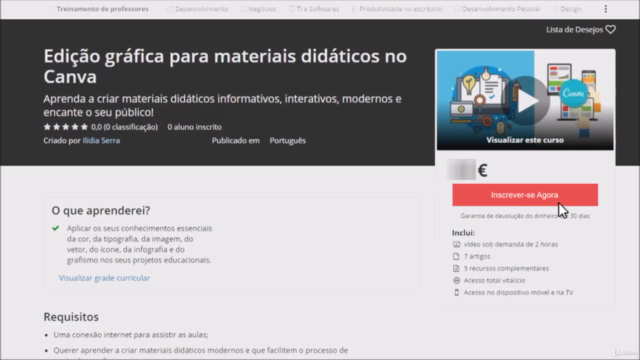Image resolution: width=640 pixels, height=360 pixels.
Task: Click the Garantia de devolução do dinheiro text
Action: [525, 216]
